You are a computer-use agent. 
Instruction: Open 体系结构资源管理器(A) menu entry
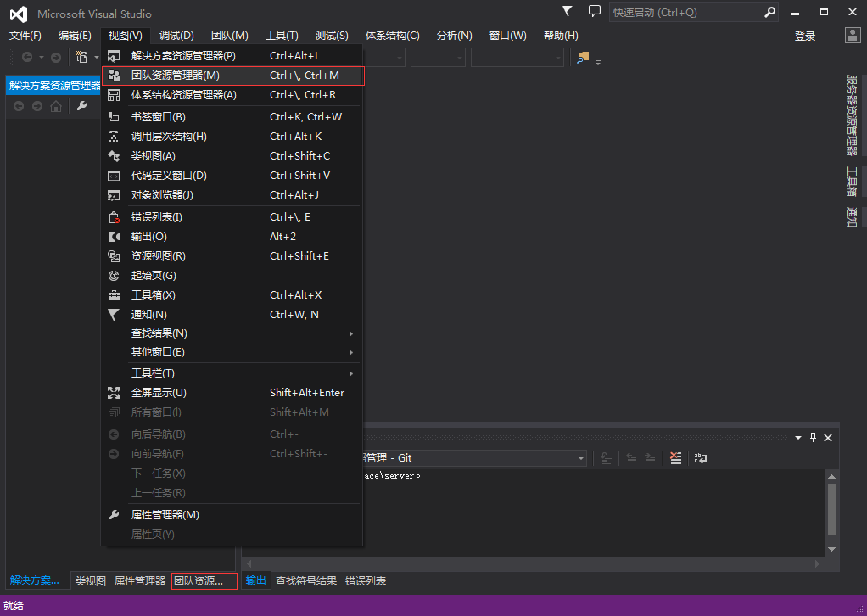pos(232,95)
